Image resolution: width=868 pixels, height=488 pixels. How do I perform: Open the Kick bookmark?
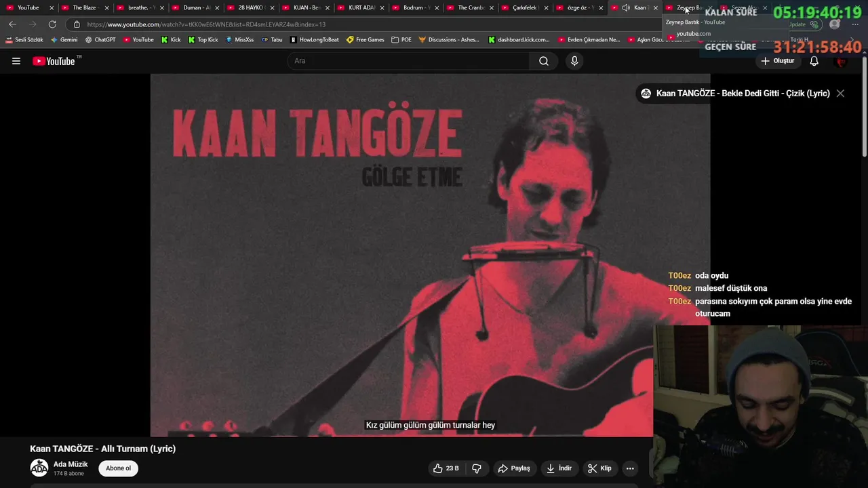pos(171,39)
